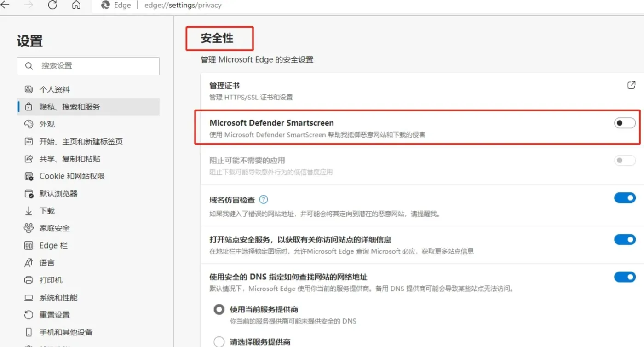Click 管理 Microsoft Edge 的安全设置 description text
The height and width of the screenshot is (347, 644).
tap(257, 59)
